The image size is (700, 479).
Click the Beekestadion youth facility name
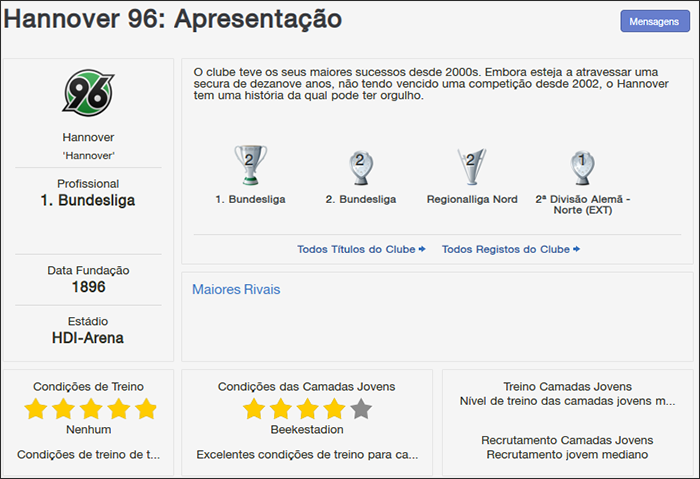coord(307,430)
